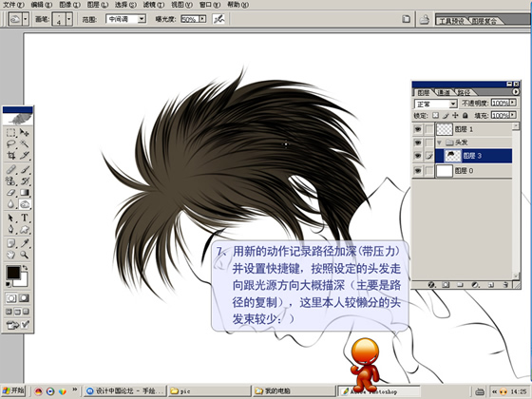Add layer style at Layers panel bottom
Screen dimensions: 532x399
tap(431, 285)
